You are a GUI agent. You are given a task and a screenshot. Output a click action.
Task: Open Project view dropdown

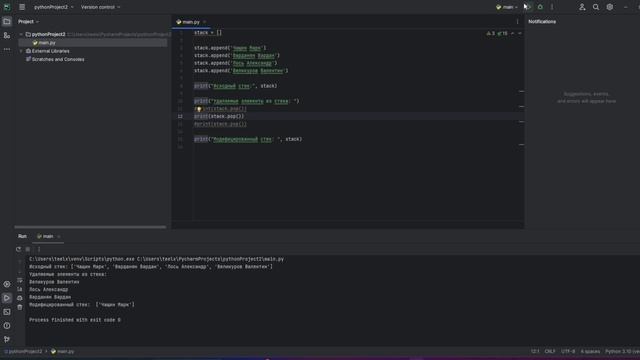click(28, 22)
